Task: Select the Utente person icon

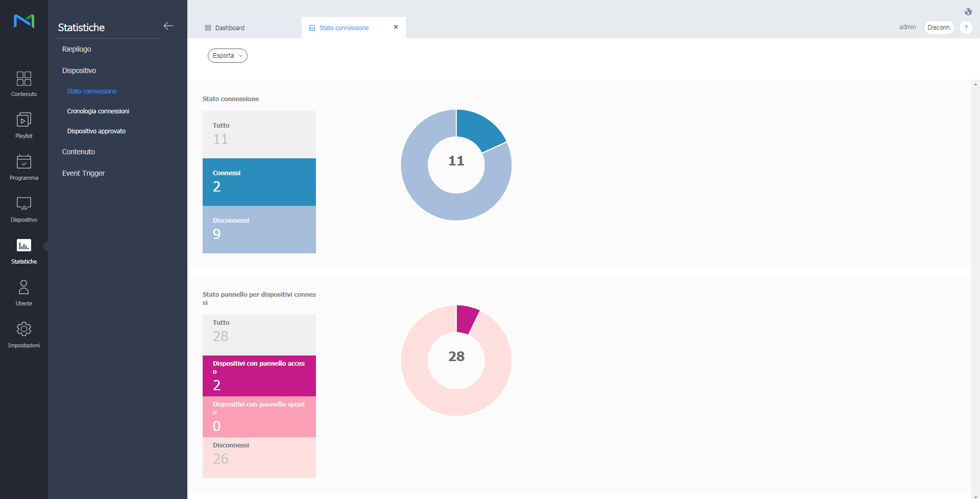Action: (23, 288)
